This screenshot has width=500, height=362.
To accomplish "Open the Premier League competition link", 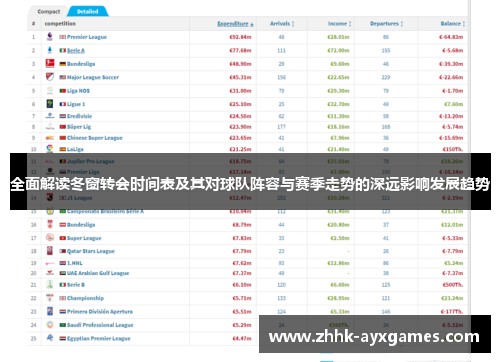I will coord(87,37).
